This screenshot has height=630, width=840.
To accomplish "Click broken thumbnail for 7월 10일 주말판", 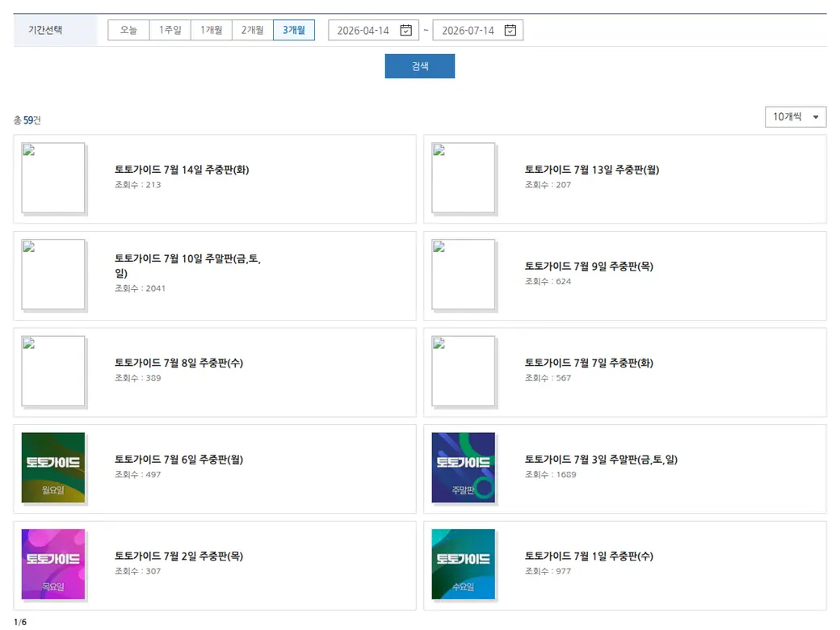I will tap(53, 275).
